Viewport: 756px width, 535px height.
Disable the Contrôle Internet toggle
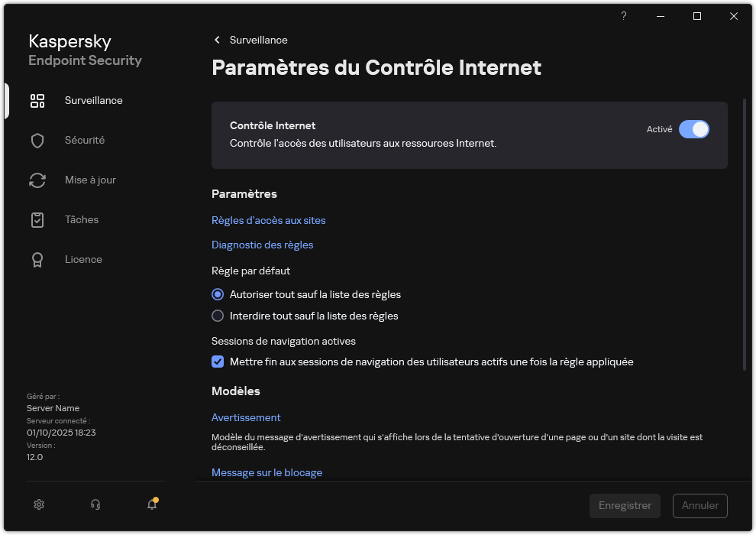(x=694, y=129)
